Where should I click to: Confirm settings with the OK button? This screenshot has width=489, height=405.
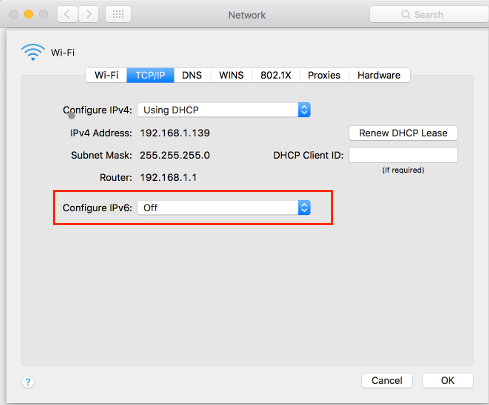tap(448, 381)
